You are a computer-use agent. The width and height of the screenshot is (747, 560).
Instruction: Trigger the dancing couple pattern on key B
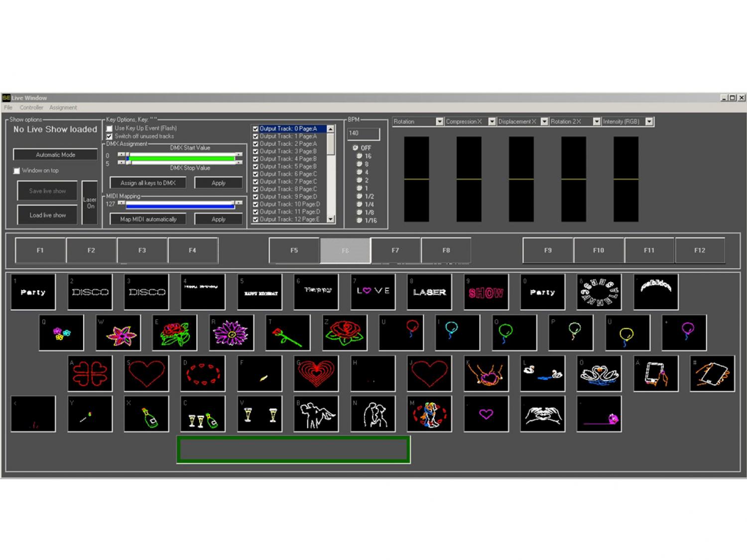[316, 414]
